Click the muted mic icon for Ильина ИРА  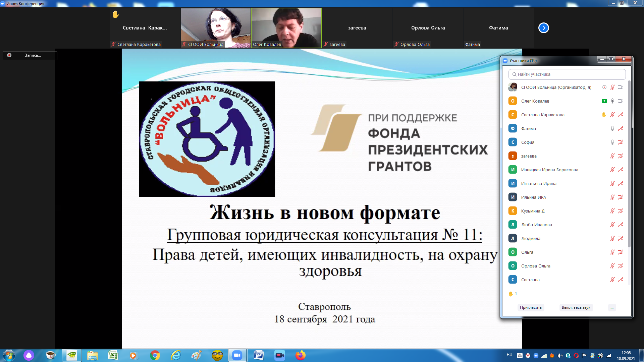pyautogui.click(x=612, y=197)
